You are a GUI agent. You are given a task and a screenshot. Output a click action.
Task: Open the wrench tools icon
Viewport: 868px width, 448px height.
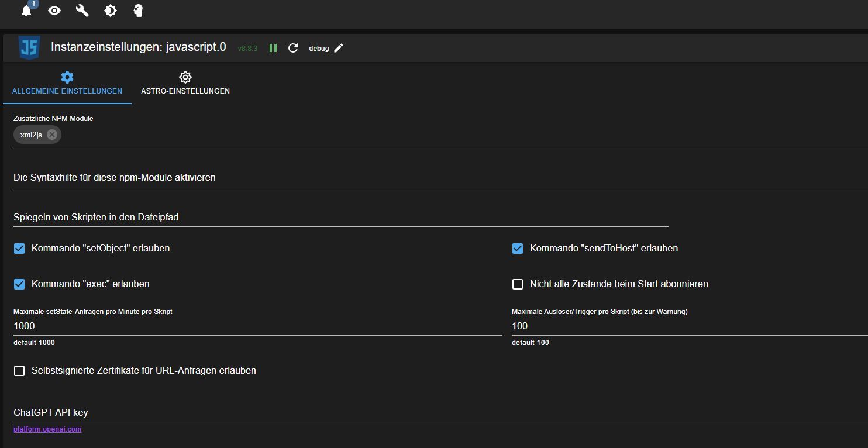[82, 11]
